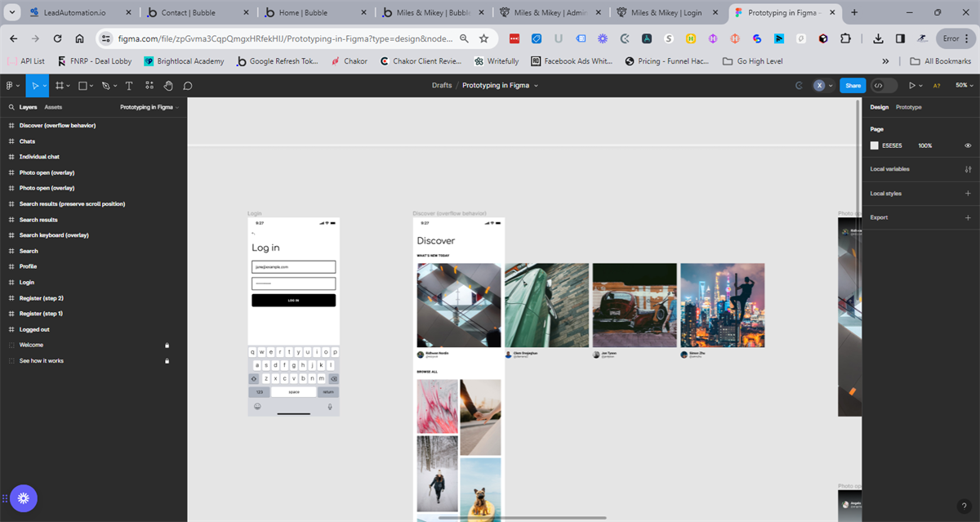The image size is (980, 522).
Task: Open Local variables settings icon
Action: [968, 169]
